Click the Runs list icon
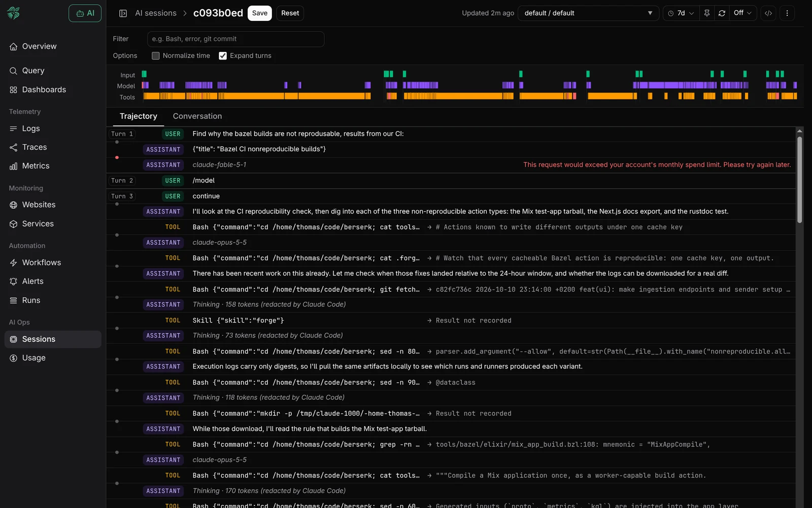Screen dimensions: 812x508 tap(14, 300)
